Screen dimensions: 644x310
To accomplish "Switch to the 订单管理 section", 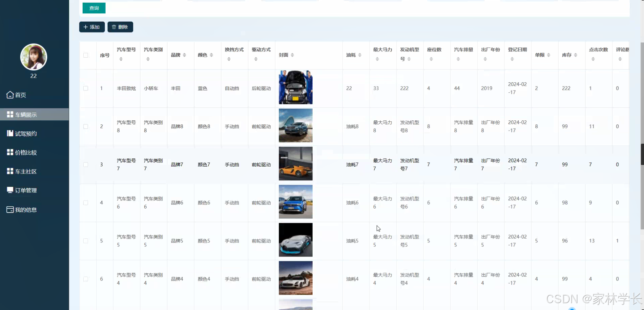I will click(x=25, y=190).
